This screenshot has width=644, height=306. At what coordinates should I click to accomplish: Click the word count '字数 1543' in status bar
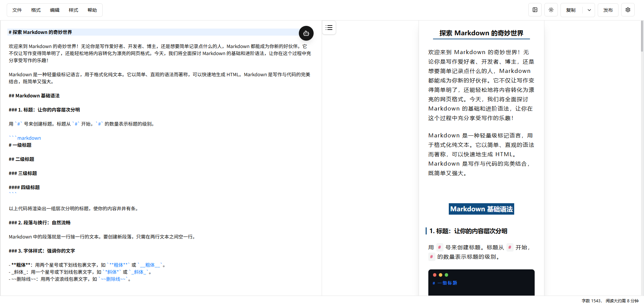click(591, 301)
